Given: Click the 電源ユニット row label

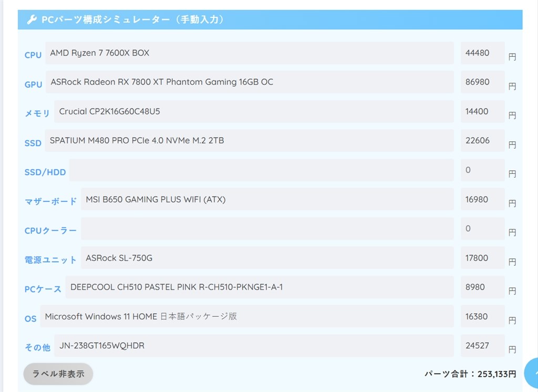Looking at the screenshot, I should (50, 260).
